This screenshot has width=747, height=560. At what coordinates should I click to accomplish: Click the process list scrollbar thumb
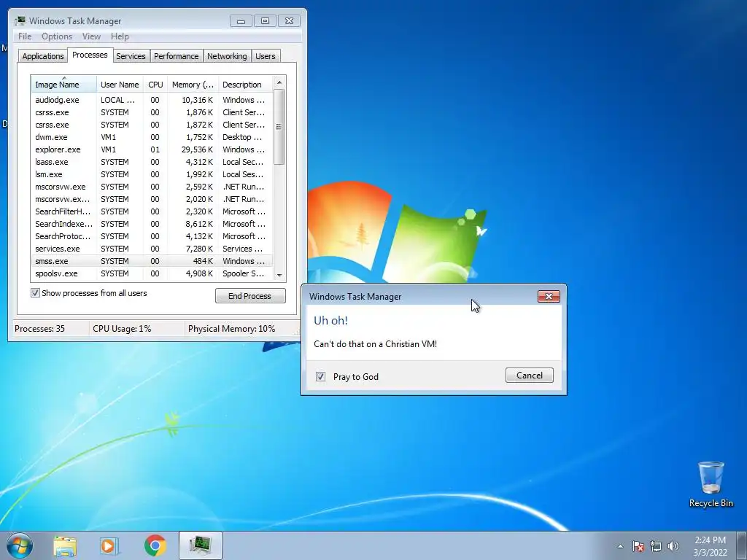[279, 127]
